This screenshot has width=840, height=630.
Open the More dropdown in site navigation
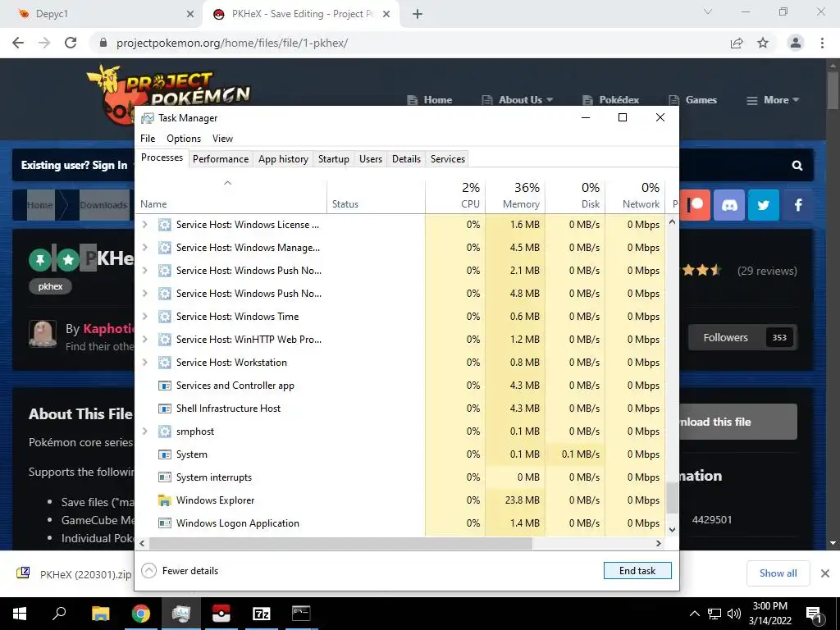click(773, 100)
